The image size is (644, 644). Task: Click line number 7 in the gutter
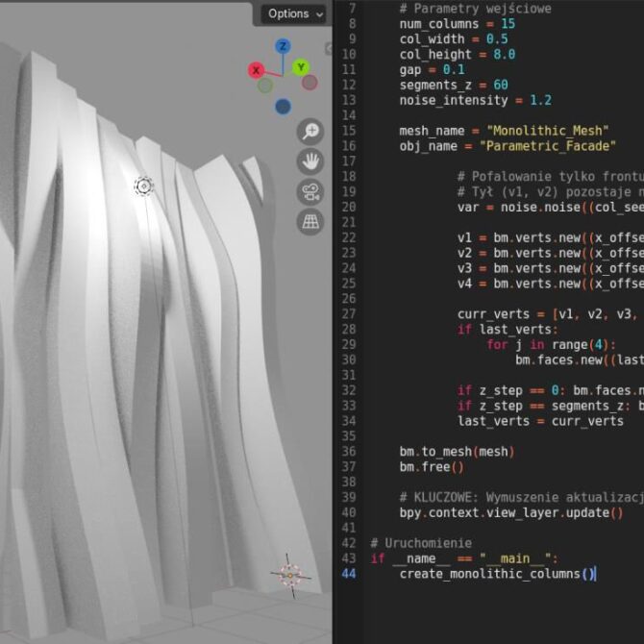point(352,9)
